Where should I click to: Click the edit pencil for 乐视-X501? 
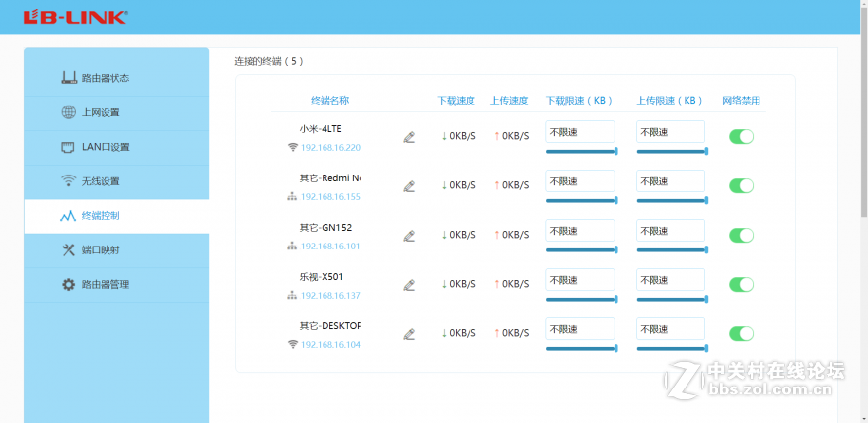pos(409,285)
